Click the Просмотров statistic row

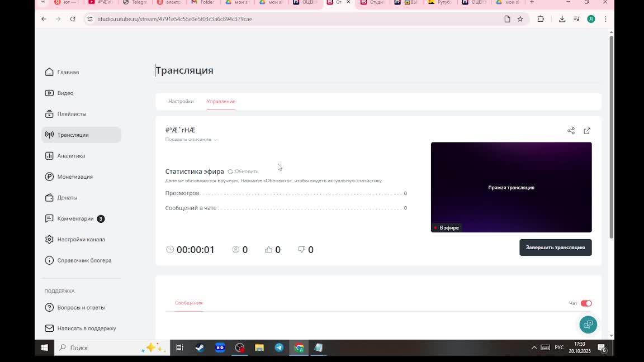(x=286, y=193)
